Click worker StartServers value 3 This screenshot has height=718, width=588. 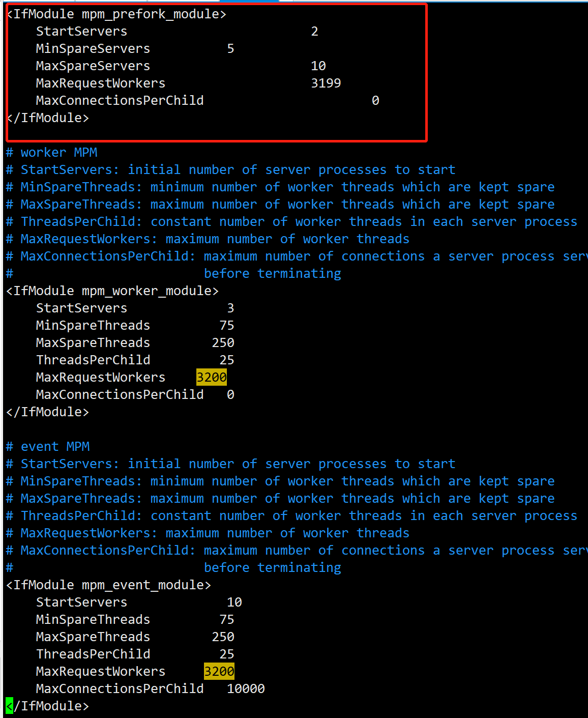[x=230, y=308]
